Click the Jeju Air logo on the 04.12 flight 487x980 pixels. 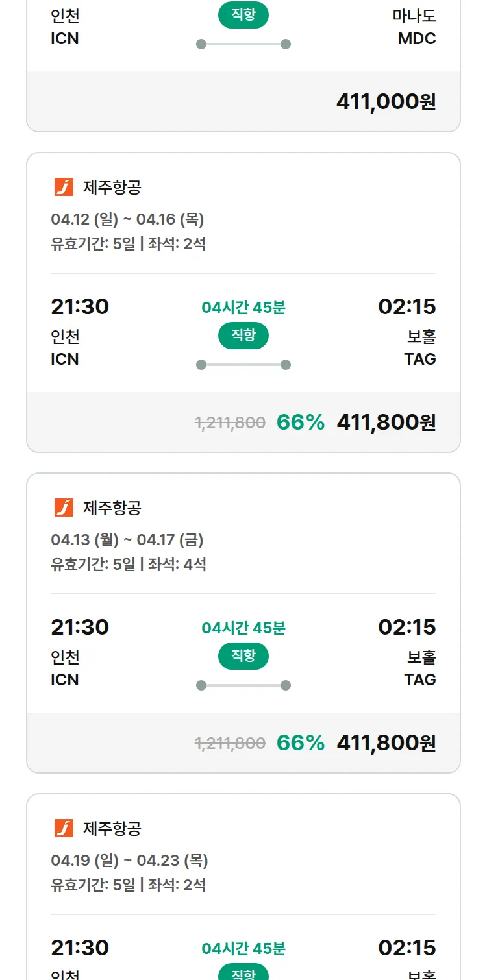click(x=64, y=187)
